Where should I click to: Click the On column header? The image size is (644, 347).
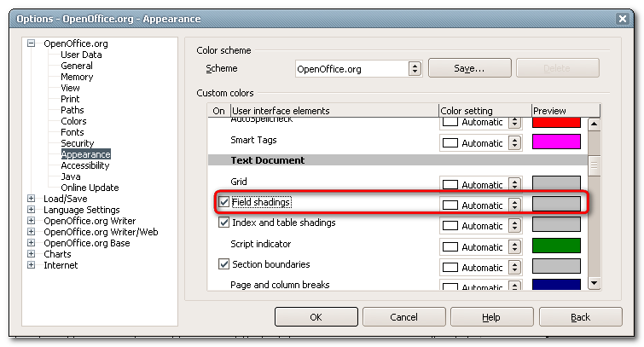coord(219,111)
